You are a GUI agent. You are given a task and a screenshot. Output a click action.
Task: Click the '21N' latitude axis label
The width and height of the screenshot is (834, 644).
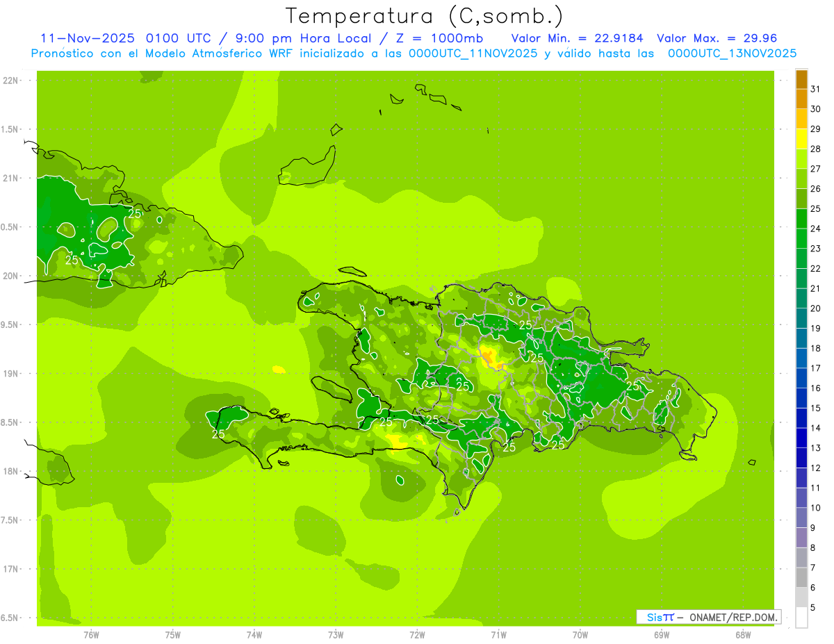click(x=10, y=179)
